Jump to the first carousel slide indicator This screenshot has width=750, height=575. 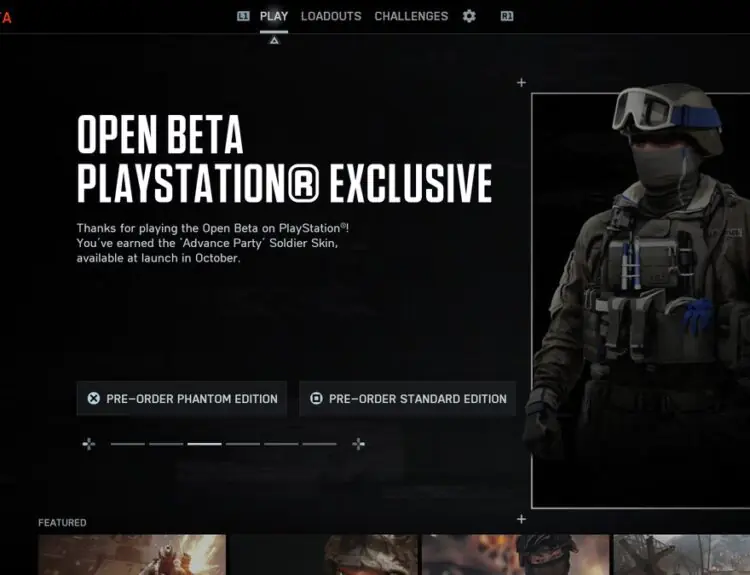pos(127,444)
